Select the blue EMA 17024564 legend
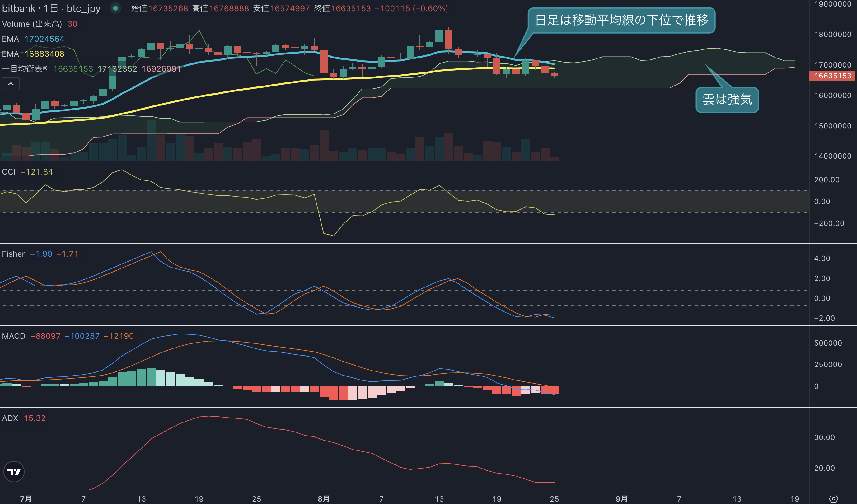Screen dimensions: 857x504 (33, 39)
